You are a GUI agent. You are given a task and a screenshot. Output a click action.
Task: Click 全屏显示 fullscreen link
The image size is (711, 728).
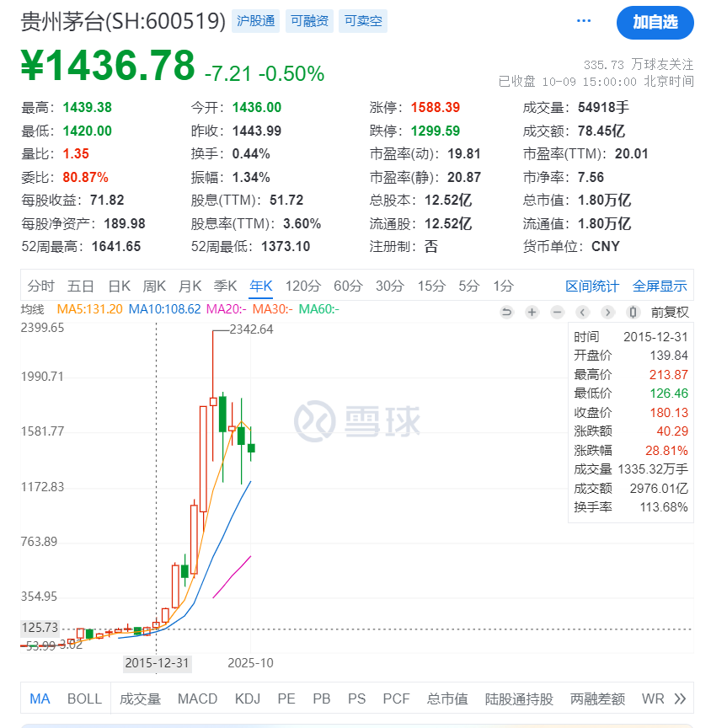(x=660, y=286)
